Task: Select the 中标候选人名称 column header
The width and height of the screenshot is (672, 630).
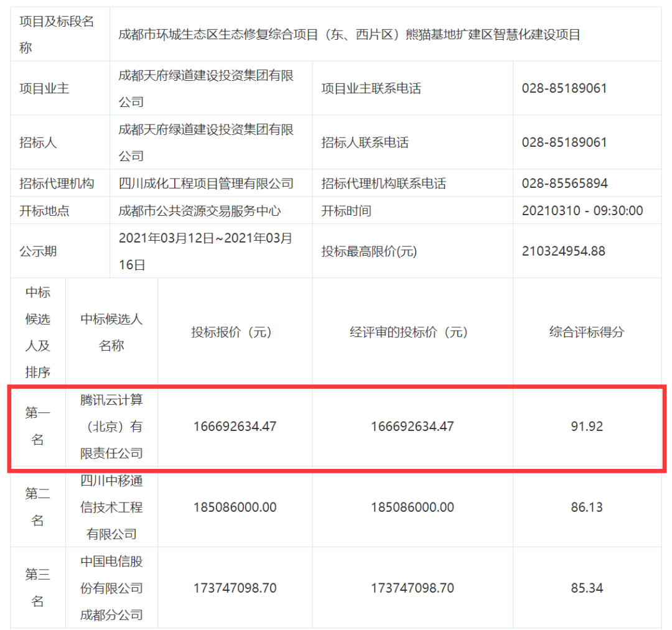Action: [111, 332]
